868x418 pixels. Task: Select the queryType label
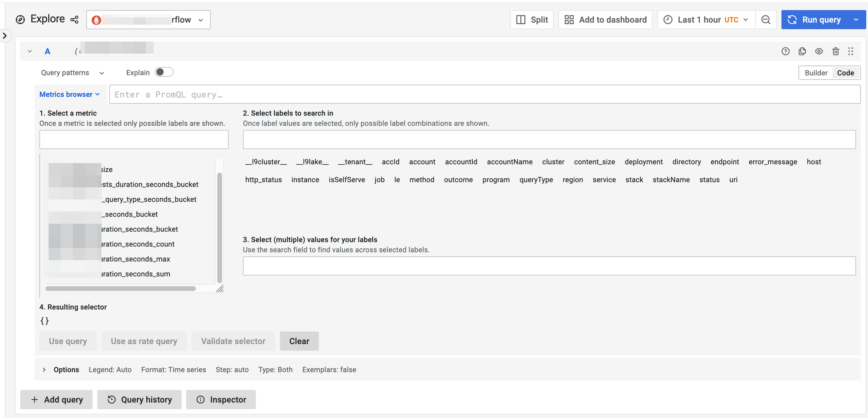[536, 180]
